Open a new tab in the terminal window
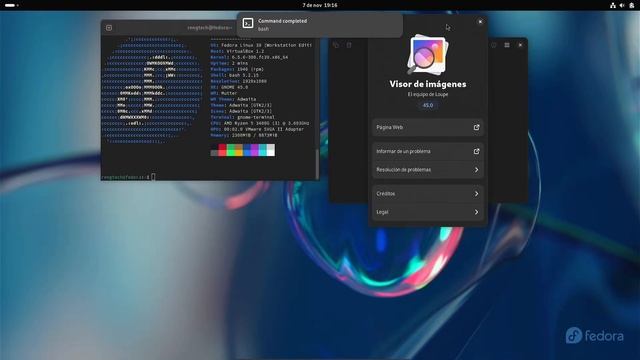The image size is (640, 360). click(109, 28)
